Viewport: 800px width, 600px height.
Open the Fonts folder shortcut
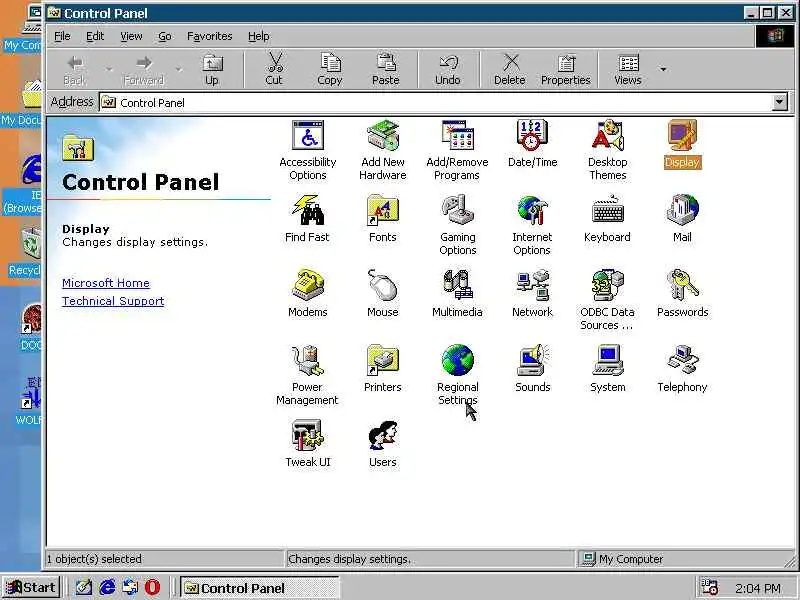383,218
